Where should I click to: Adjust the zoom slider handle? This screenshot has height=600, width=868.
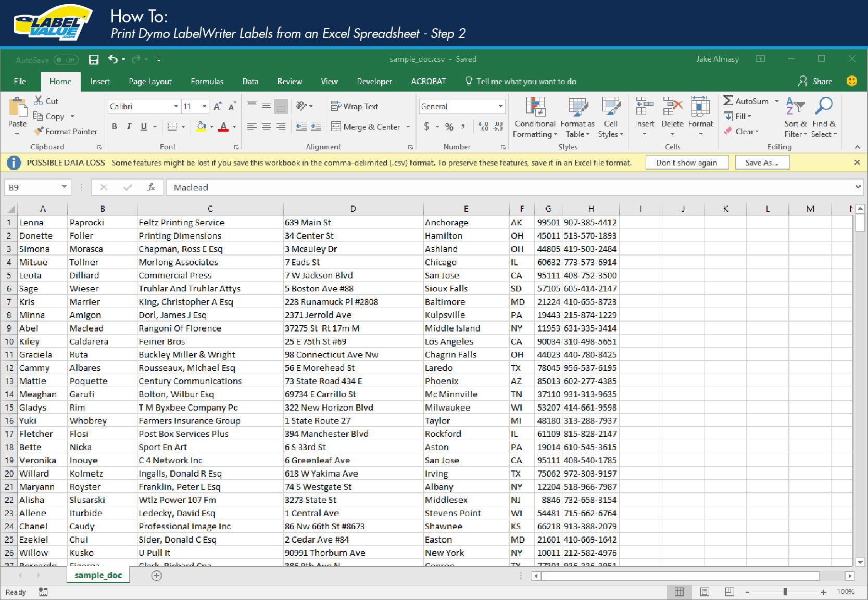click(x=785, y=592)
